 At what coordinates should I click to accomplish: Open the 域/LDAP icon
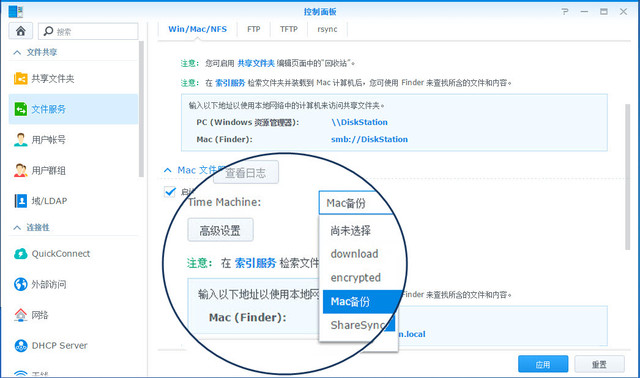[20, 201]
